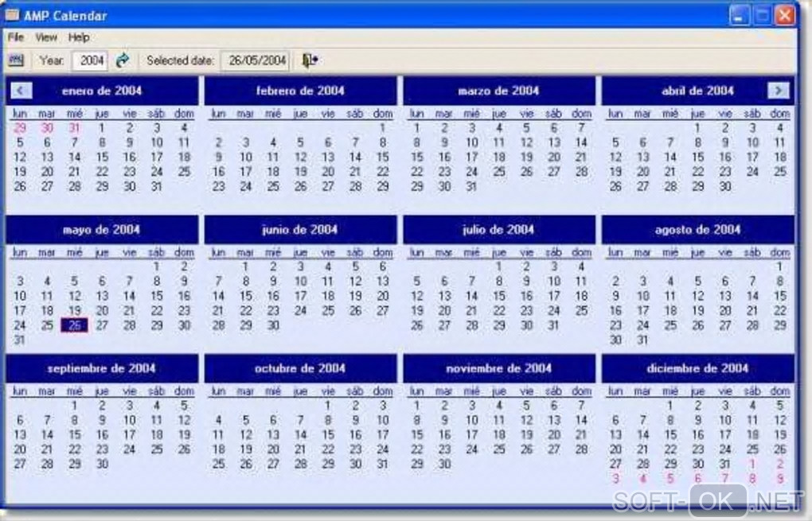Viewport: 812px width, 521px height.
Task: Select day 30 in septiembre
Action: [102, 464]
